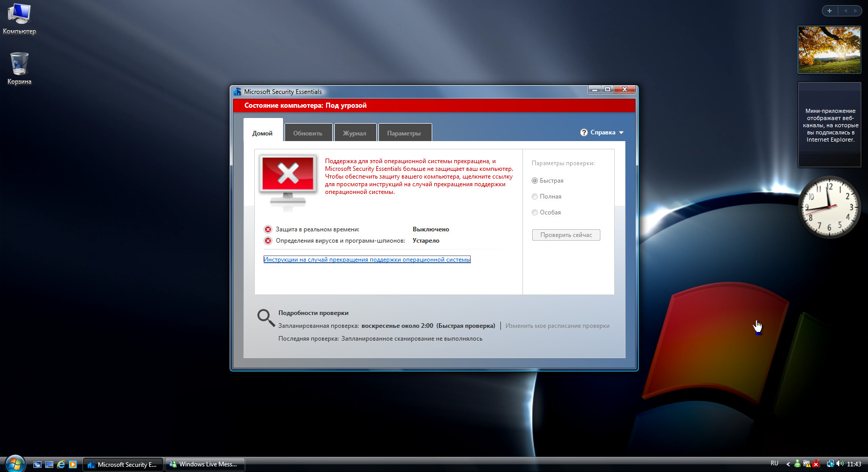Select the Корзина recycle bin icon
Screen dimensions: 868x472
[x=19, y=69]
